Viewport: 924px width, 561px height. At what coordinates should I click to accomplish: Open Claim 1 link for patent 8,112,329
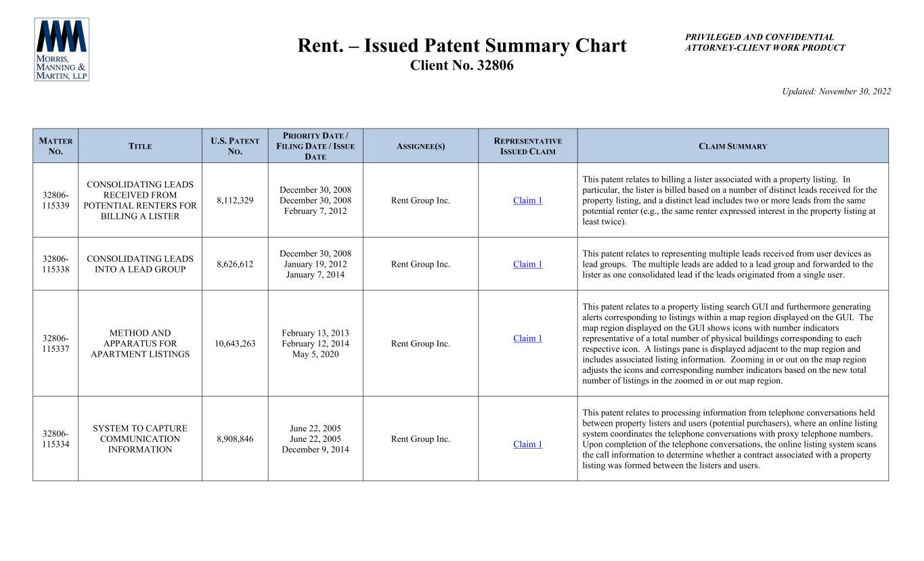(x=527, y=200)
